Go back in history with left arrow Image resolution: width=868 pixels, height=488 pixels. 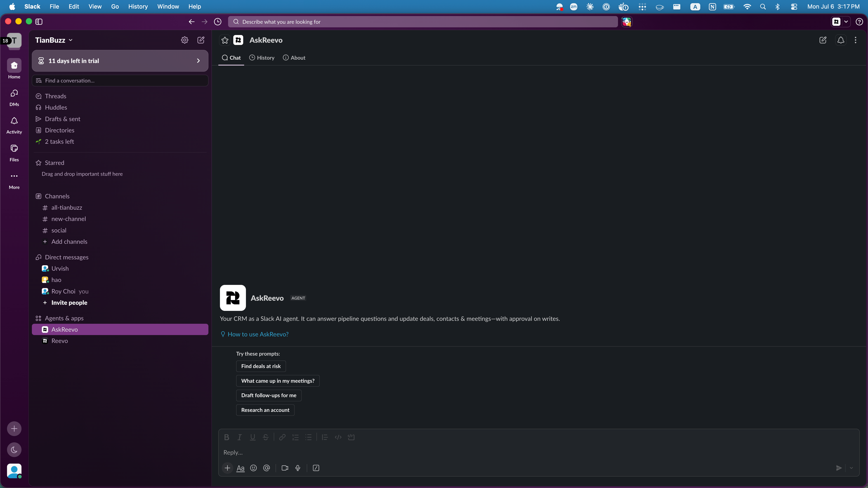coord(192,21)
